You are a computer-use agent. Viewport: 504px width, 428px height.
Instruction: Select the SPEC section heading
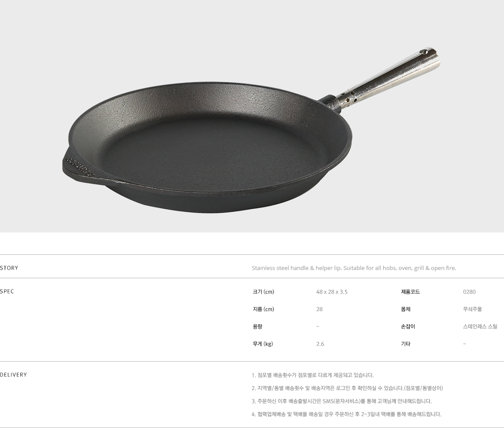coord(7,292)
